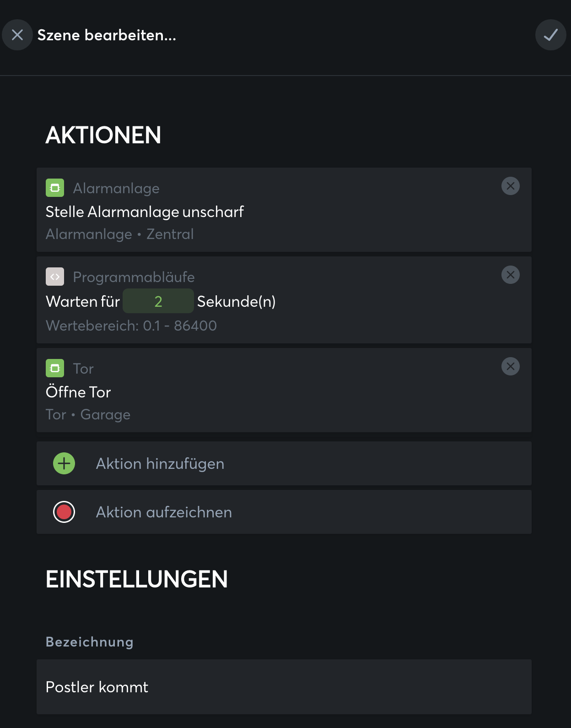
Task: Confirm scene edits with checkmark
Action: pos(550,35)
